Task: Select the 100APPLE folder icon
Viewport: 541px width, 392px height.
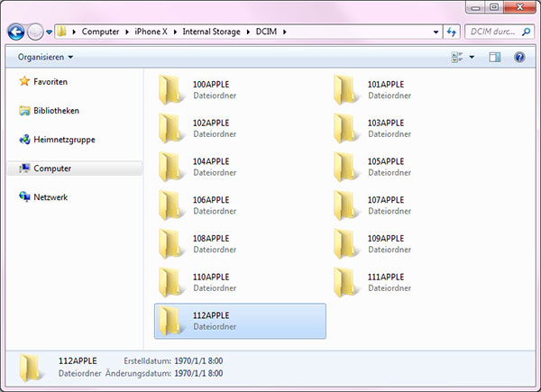Action: coord(170,89)
